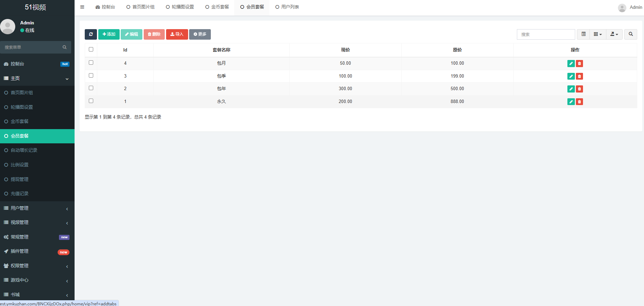Check the select-all checkbox in table header
Viewport: 644px width, 306px height.
click(91, 49)
